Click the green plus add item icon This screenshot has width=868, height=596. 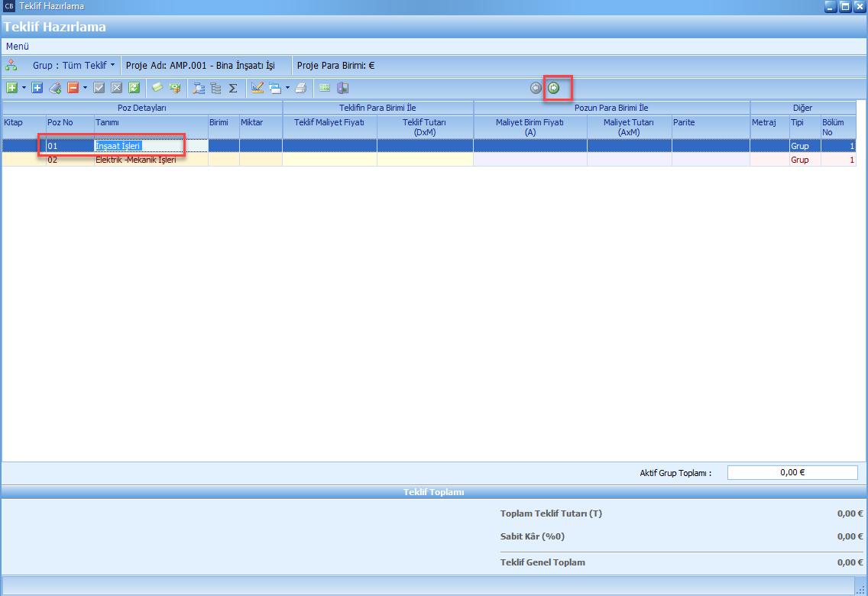point(11,88)
